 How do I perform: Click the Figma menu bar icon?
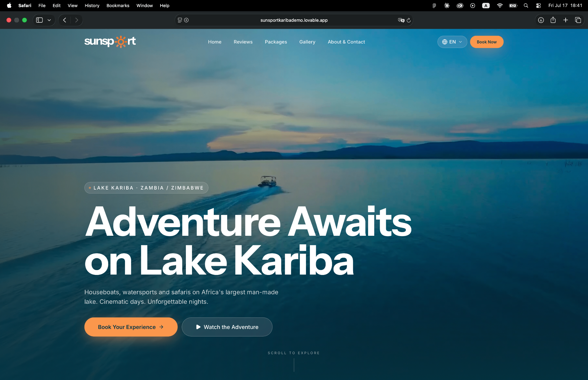(434, 6)
